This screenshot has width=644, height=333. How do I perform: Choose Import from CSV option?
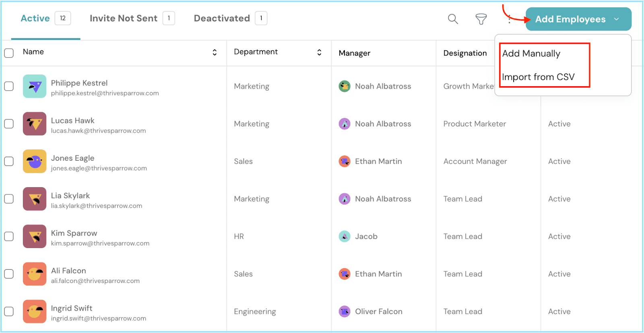pyautogui.click(x=538, y=77)
